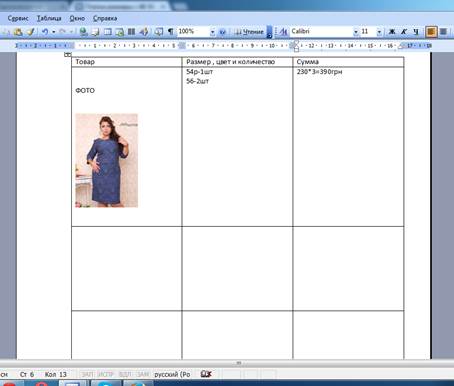Expand the Undo history dropdown arrow
The image size is (454, 386).
53,32
